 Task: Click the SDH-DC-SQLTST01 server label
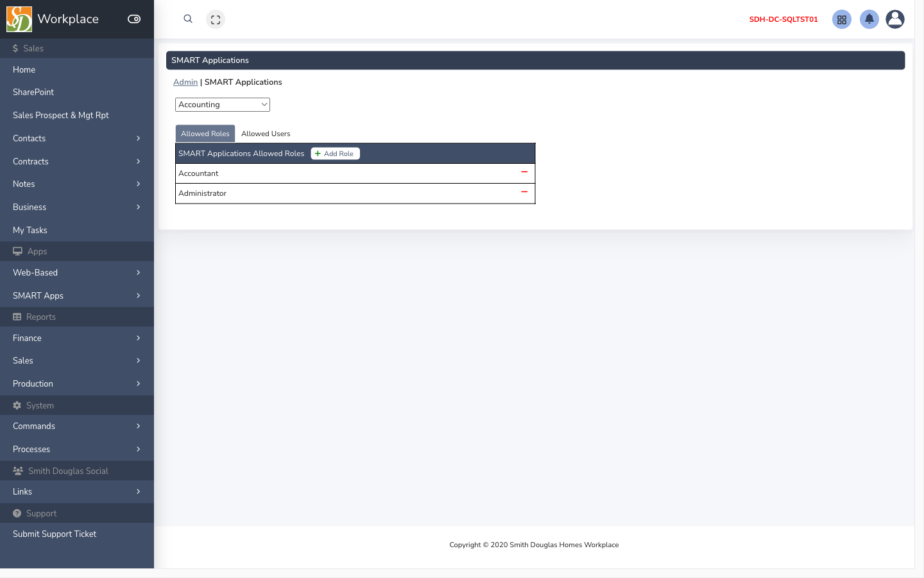pos(783,19)
